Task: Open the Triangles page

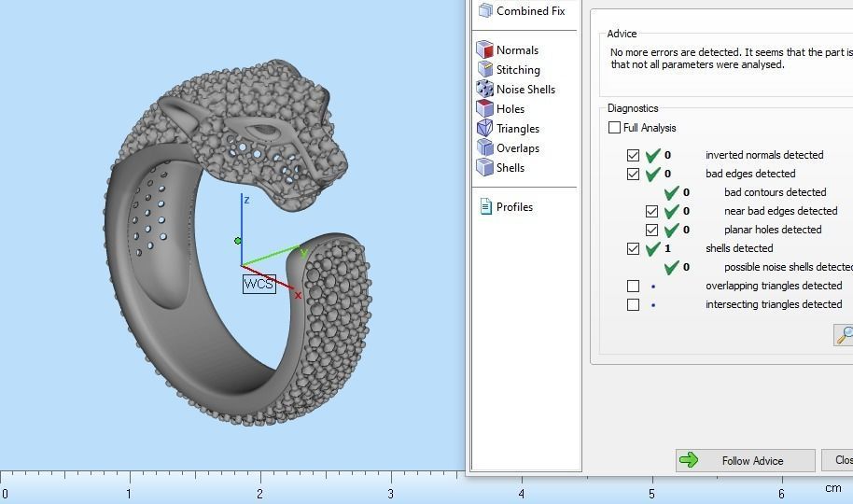Action: click(x=518, y=129)
